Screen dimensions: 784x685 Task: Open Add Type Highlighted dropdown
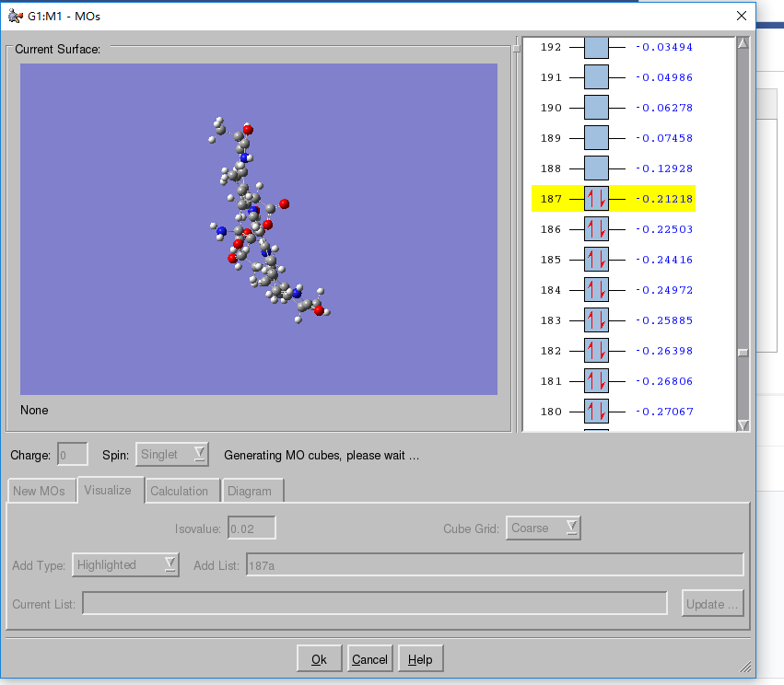[x=125, y=565]
